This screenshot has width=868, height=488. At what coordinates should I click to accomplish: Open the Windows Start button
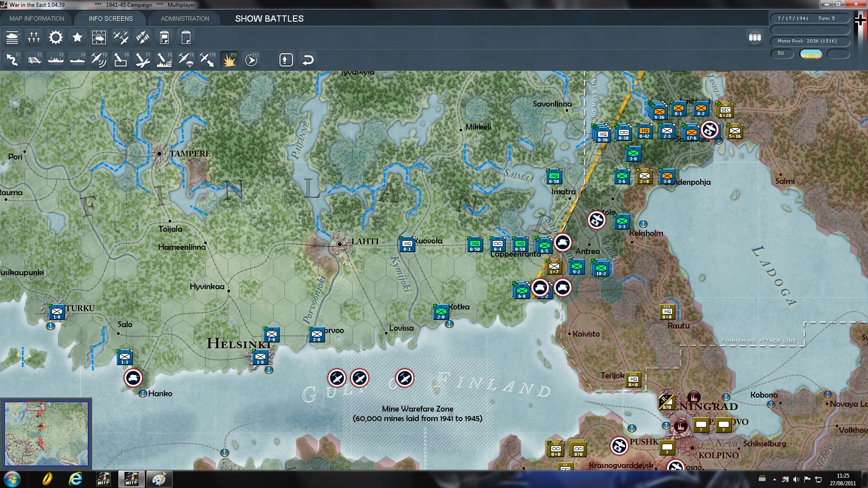click(12, 479)
